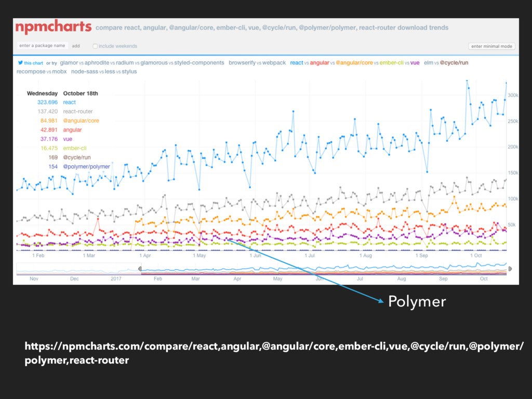Viewport: 532px width, 399px height.
Task: Click the compare packages heading text
Action: [x=272, y=28]
